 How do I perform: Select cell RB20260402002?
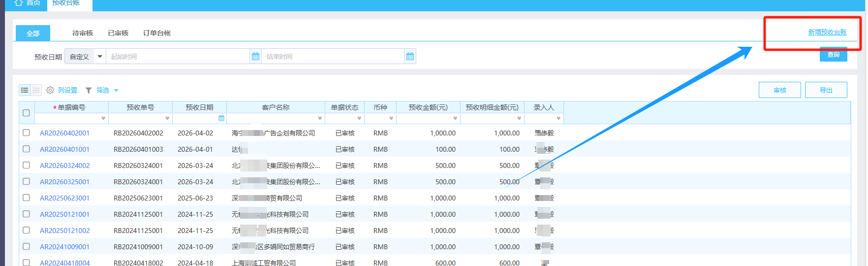point(138,133)
